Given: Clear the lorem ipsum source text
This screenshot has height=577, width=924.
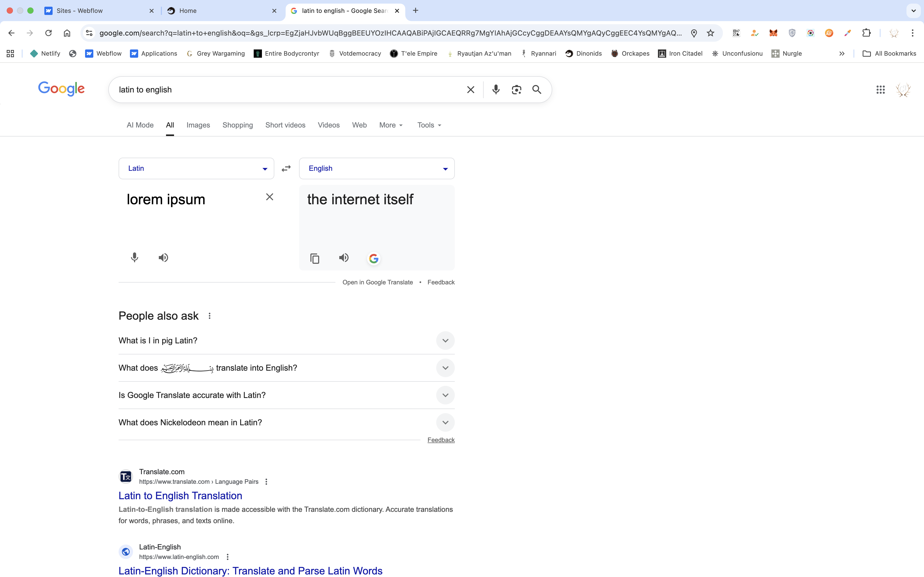Looking at the screenshot, I should tap(270, 197).
